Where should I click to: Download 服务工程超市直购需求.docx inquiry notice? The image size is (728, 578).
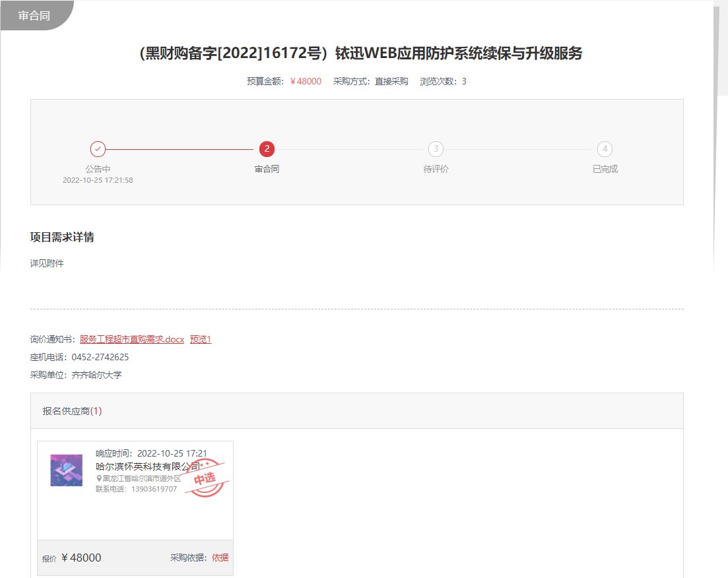coord(131,339)
